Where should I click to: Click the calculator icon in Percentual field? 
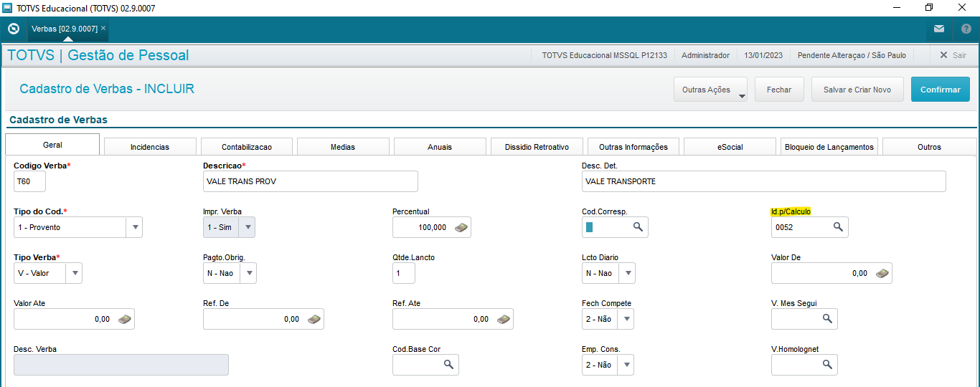click(461, 227)
